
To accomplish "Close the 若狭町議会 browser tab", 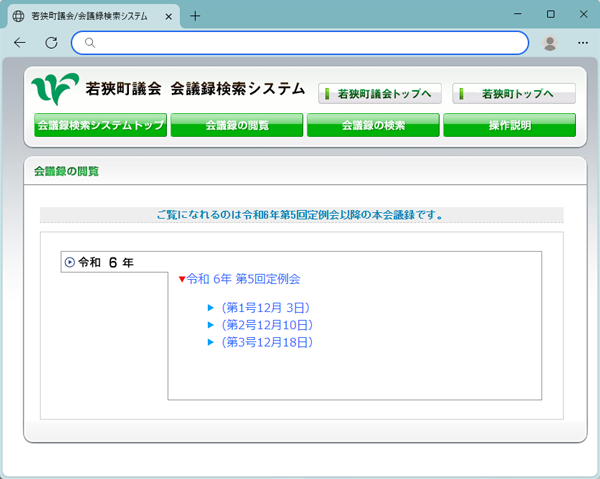I will [168, 16].
